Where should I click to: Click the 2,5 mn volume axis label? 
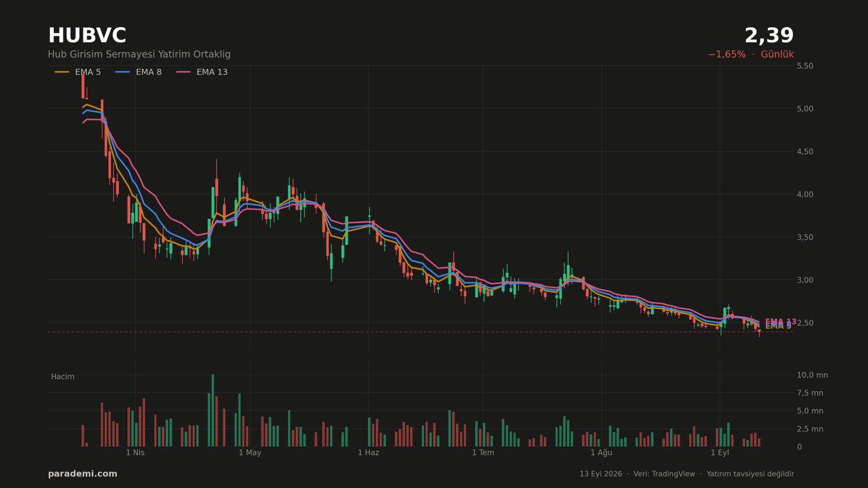coord(810,429)
